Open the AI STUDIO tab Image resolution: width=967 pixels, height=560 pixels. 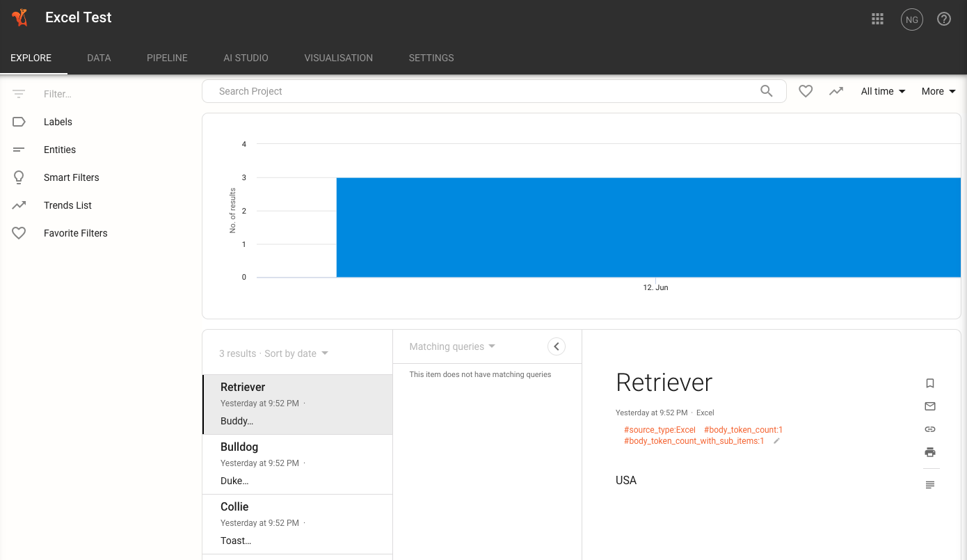[246, 58]
